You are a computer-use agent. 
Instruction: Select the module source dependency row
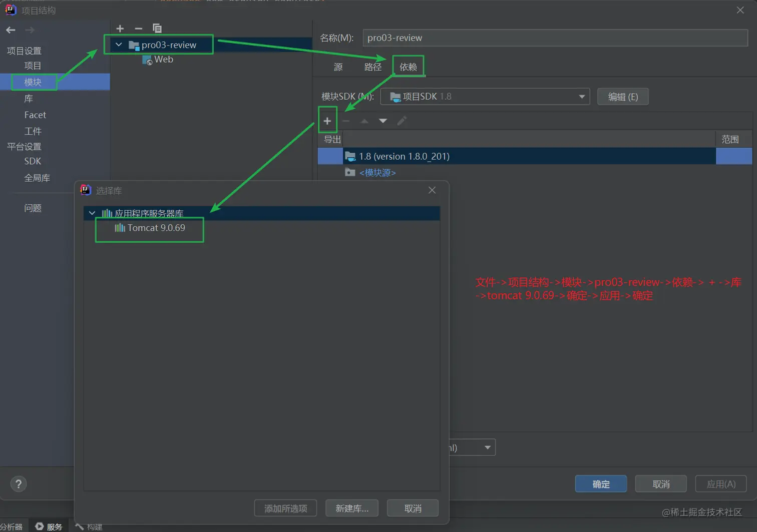(x=535, y=173)
